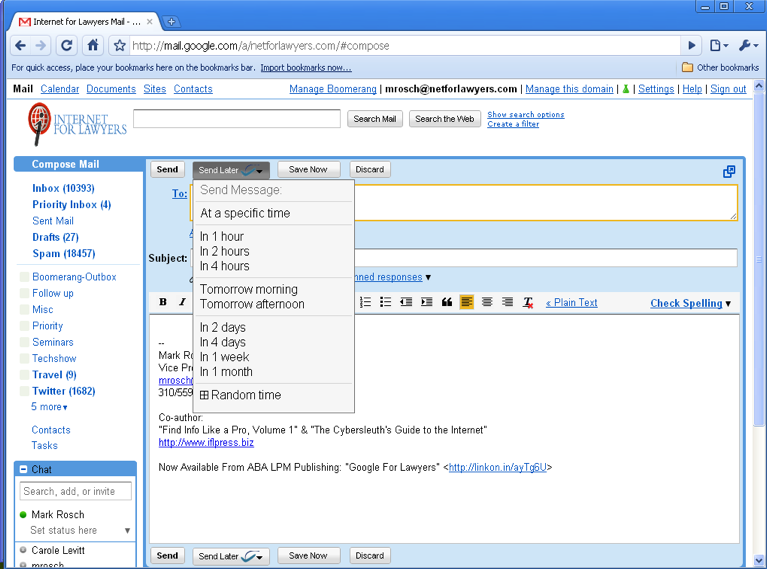Select In 1 week option

point(224,357)
